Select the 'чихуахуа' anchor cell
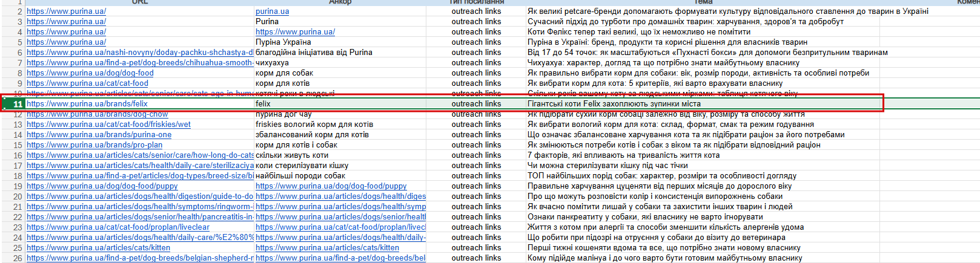This screenshot has width=980, height=263. pyautogui.click(x=340, y=63)
